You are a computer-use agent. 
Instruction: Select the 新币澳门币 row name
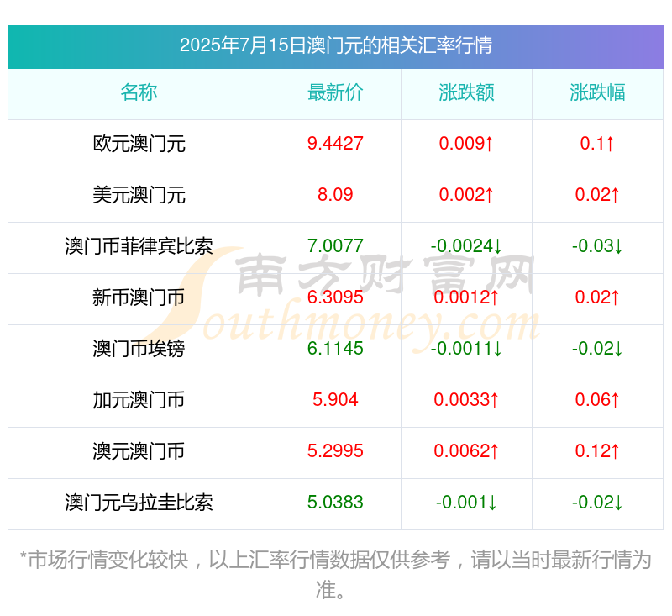tap(139, 297)
